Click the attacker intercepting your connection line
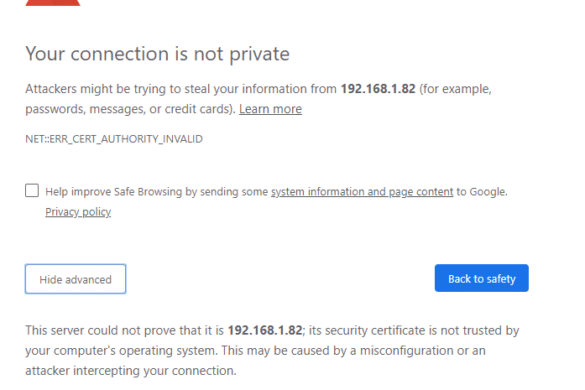Screen dimensions: 585x390 pyautogui.click(x=131, y=371)
